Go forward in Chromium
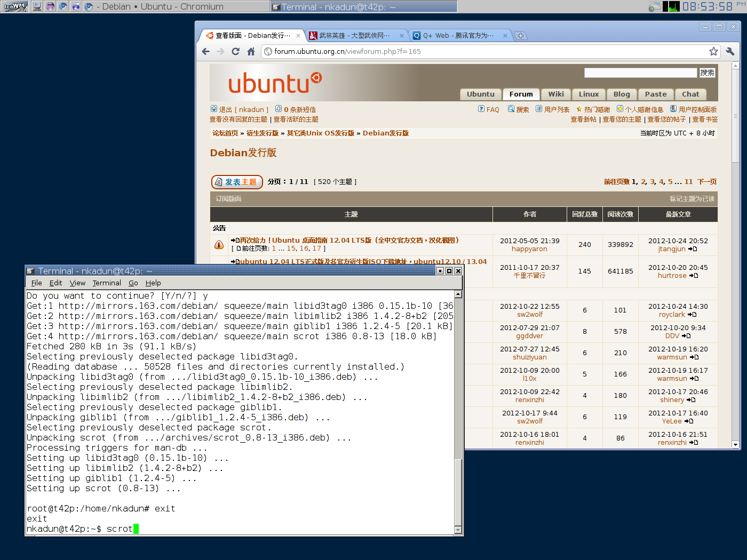Image resolution: width=747 pixels, height=560 pixels. tap(221, 51)
